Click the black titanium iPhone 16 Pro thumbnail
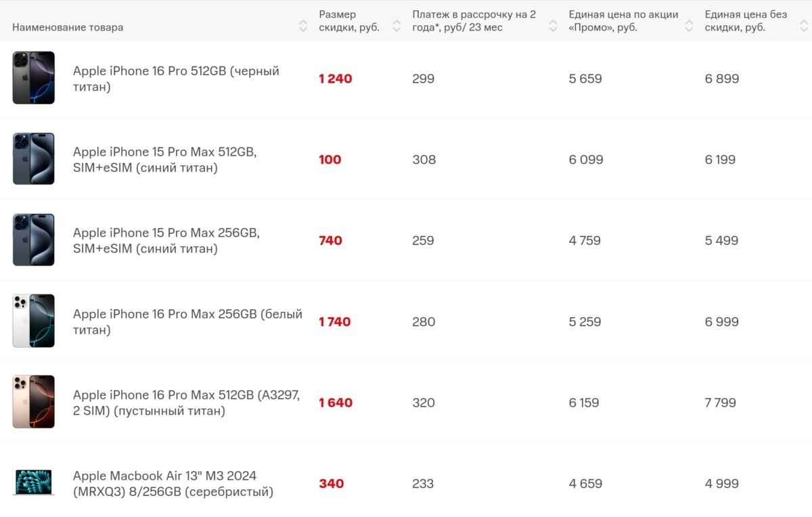The image size is (812, 517). (33, 78)
